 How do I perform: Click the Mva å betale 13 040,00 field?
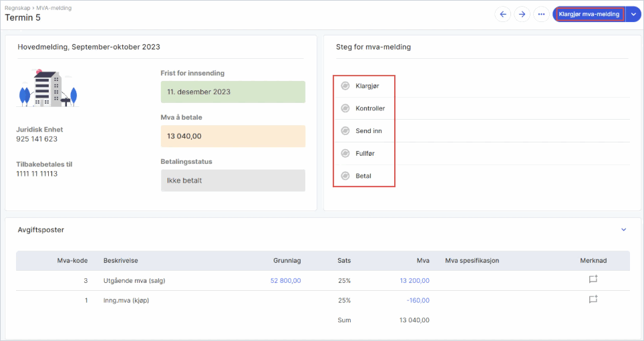(233, 136)
